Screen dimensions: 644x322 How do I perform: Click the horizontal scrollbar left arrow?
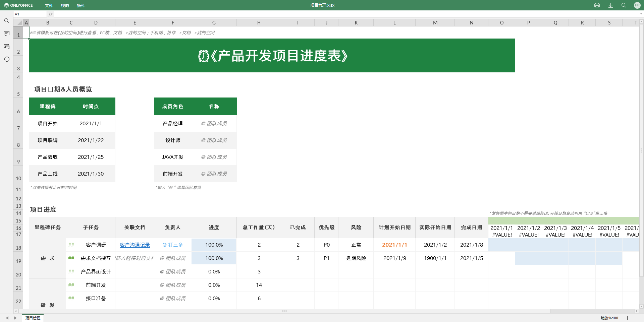coord(15,311)
